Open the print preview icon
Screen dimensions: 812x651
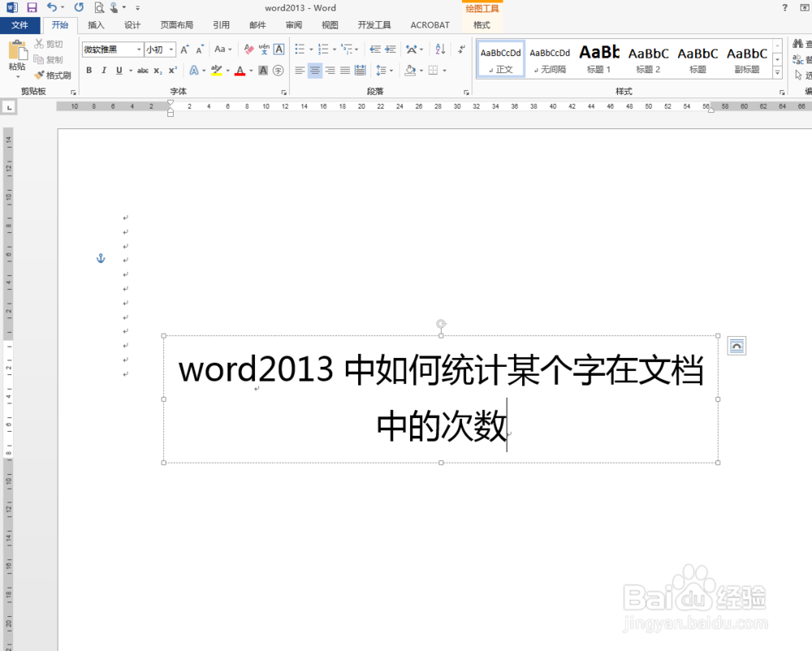[99, 7]
